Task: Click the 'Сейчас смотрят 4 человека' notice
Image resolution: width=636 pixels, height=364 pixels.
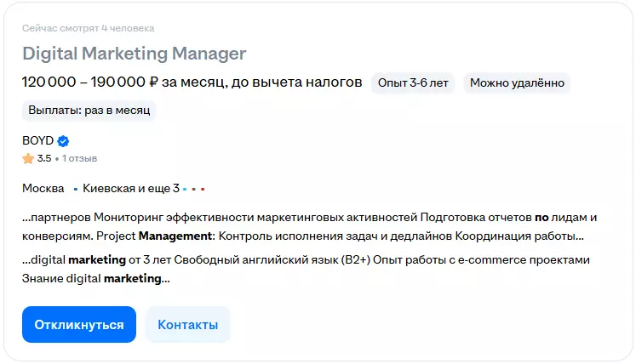Action: [89, 28]
